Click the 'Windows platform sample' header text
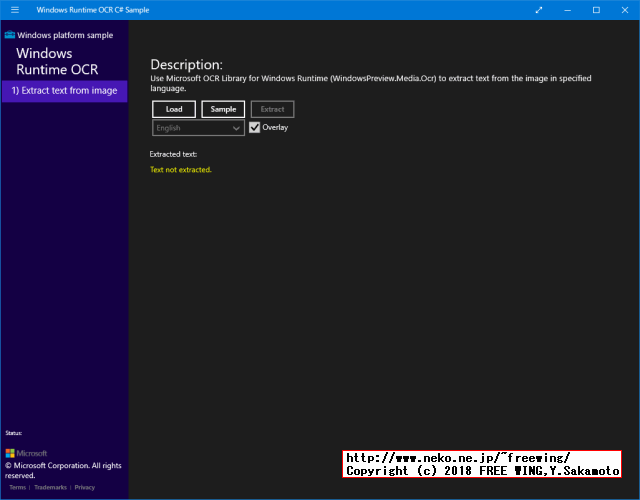 pyautogui.click(x=65, y=35)
